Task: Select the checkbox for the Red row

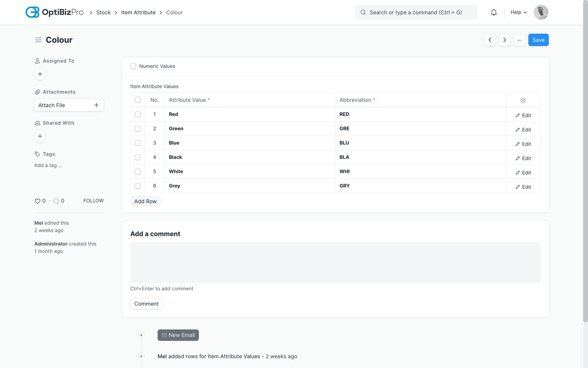Action: (137, 114)
